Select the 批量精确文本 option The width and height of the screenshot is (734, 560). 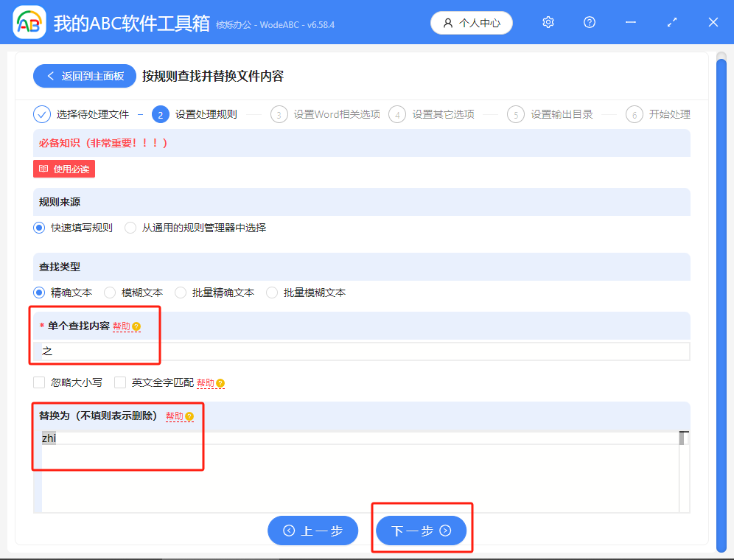[181, 292]
